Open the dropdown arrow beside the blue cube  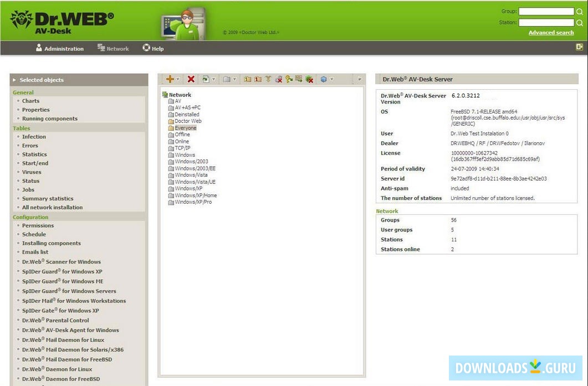coord(331,79)
